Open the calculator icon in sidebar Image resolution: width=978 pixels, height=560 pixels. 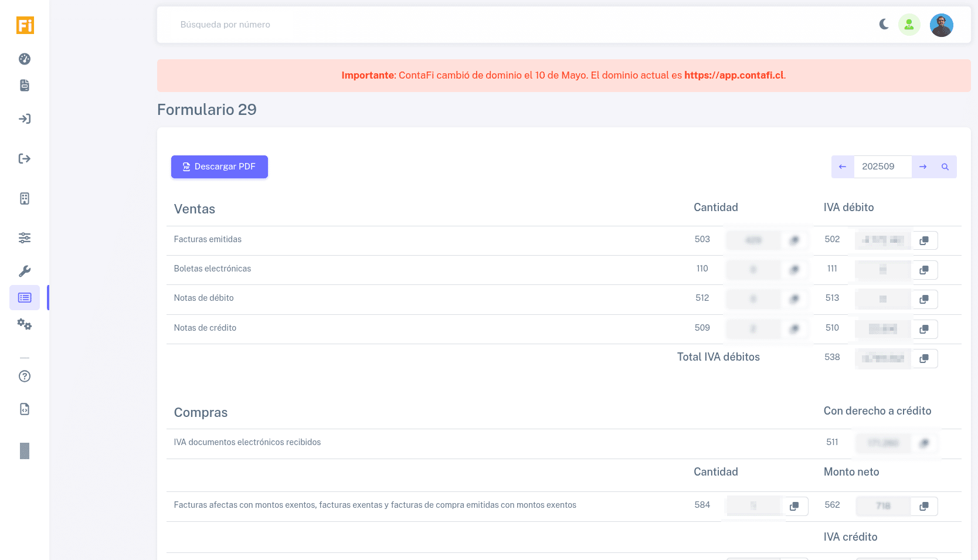[25, 199]
